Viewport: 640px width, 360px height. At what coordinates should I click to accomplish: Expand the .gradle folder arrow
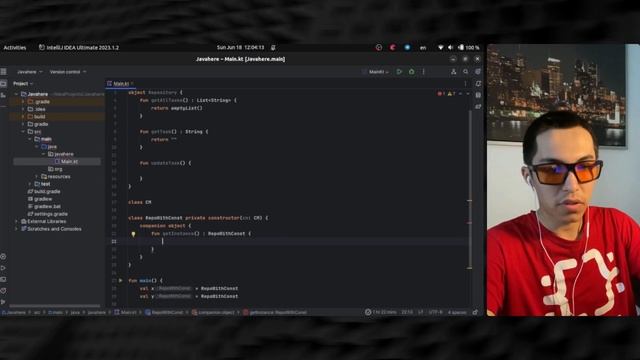point(23,102)
